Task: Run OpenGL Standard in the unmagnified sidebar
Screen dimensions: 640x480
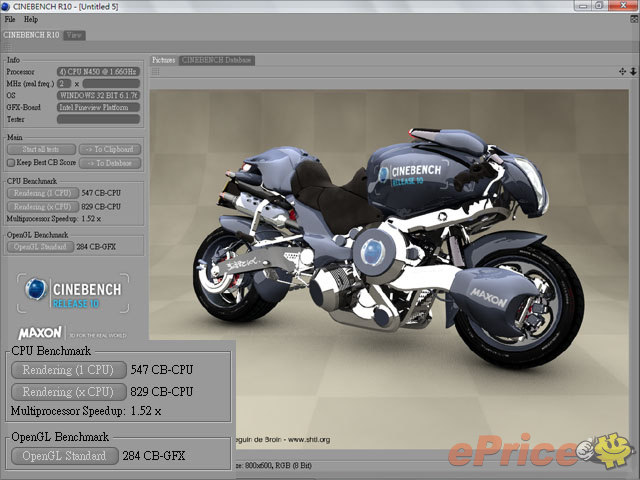Action: (x=40, y=247)
